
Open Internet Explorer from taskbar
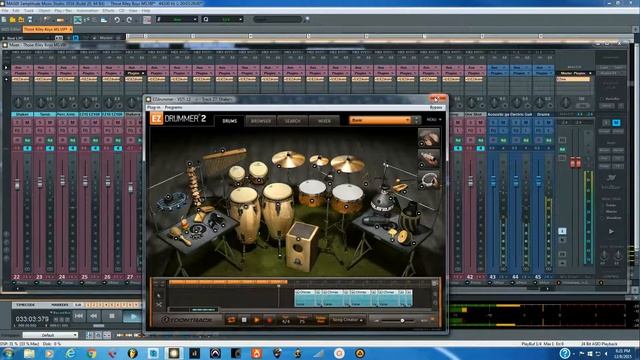pyautogui.click(x=71, y=353)
